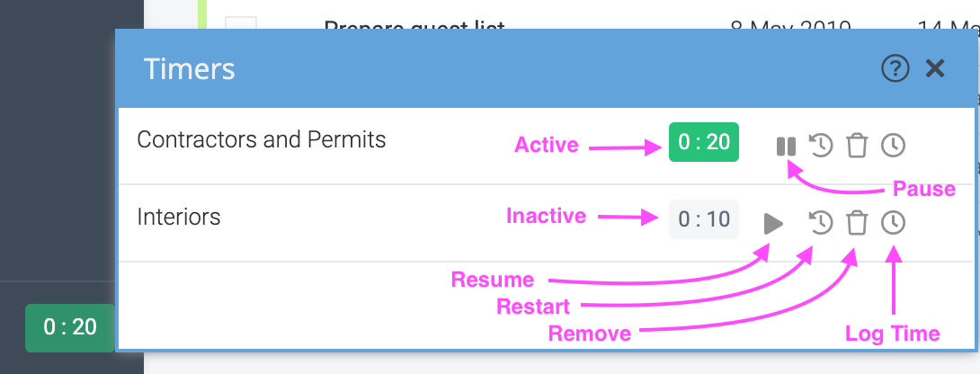Image resolution: width=980 pixels, height=374 pixels.
Task: Select the 8 May 2019 date
Action: 790,25
